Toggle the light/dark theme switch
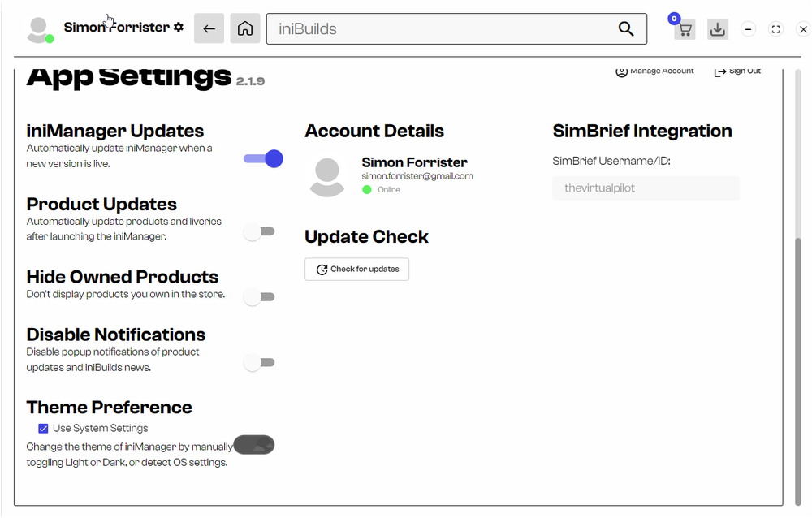812x518 pixels. coord(254,445)
